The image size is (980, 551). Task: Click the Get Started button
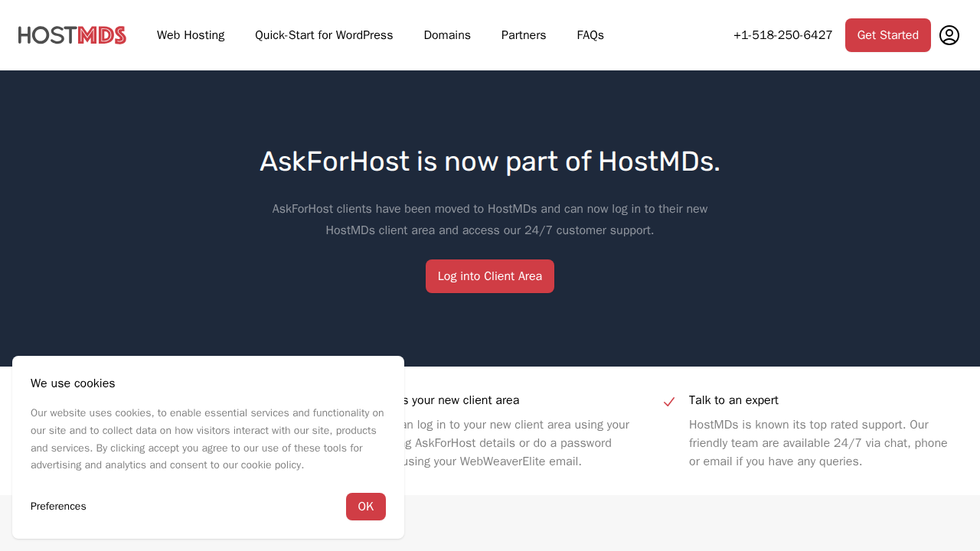(x=888, y=35)
